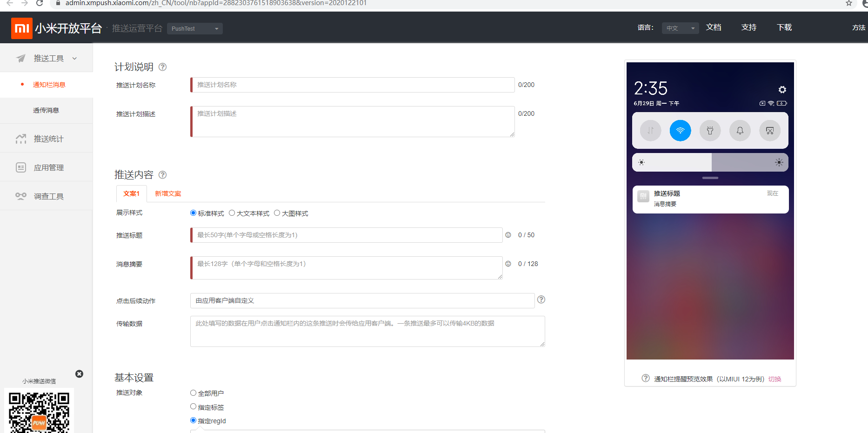Click the Wi-Fi icon in phone preview
The width and height of the screenshot is (868, 433).
click(680, 131)
